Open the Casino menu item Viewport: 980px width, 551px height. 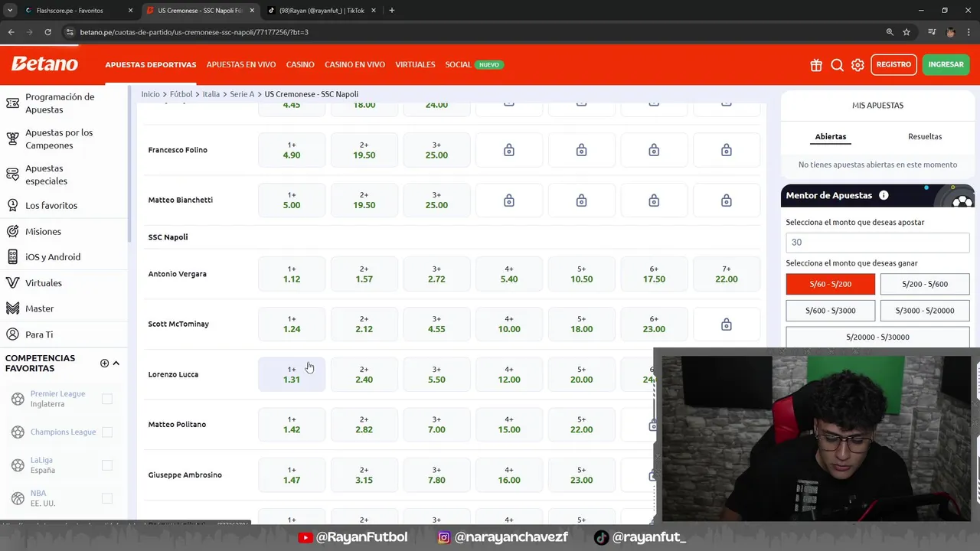pyautogui.click(x=300, y=65)
